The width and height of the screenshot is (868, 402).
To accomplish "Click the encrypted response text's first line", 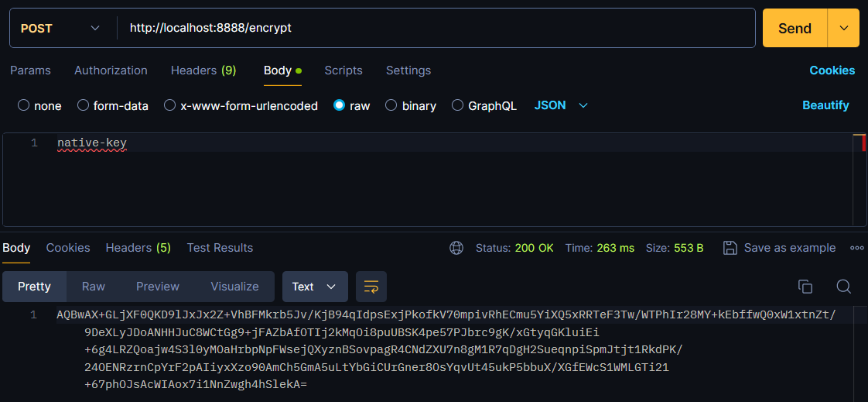I will coord(446,315).
